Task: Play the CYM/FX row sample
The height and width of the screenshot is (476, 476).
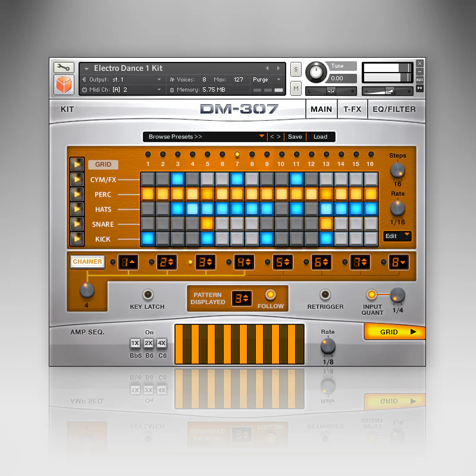Action: click(x=77, y=180)
